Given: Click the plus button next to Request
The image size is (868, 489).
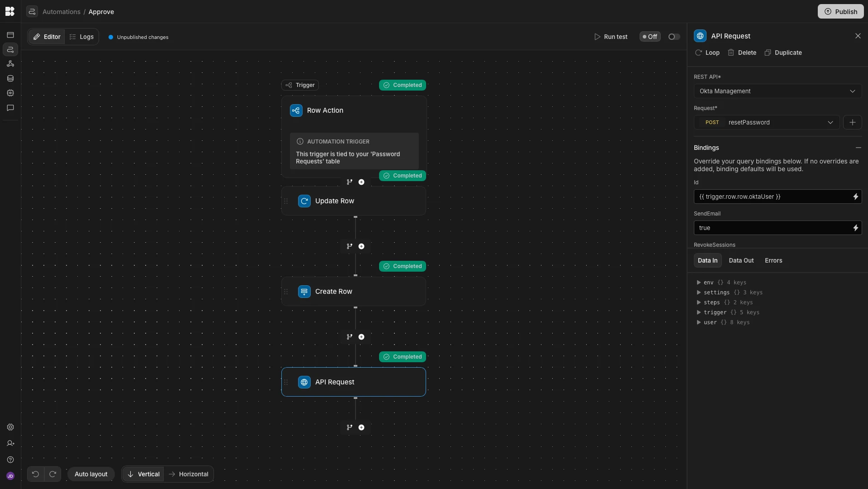Looking at the screenshot, I should tap(852, 122).
